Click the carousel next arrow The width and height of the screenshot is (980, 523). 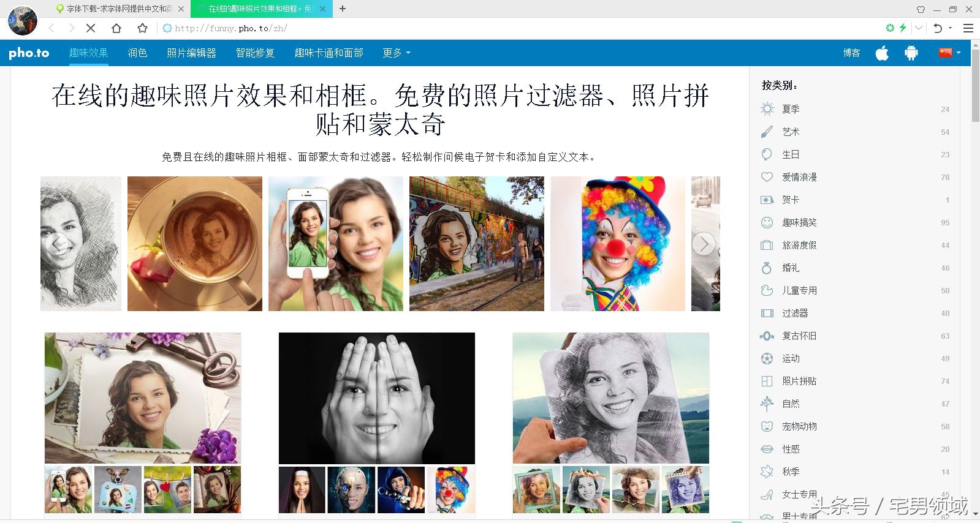pos(704,244)
